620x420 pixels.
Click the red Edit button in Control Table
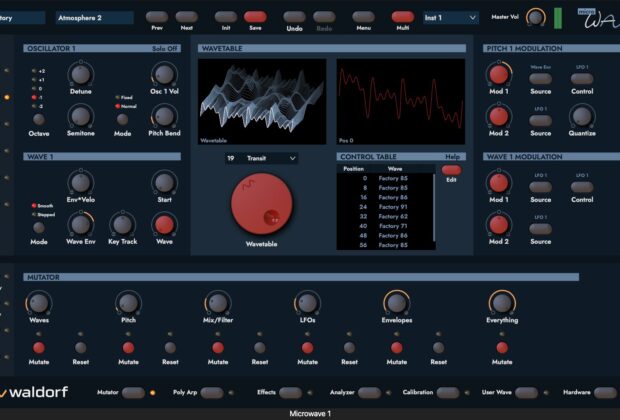pos(451,170)
